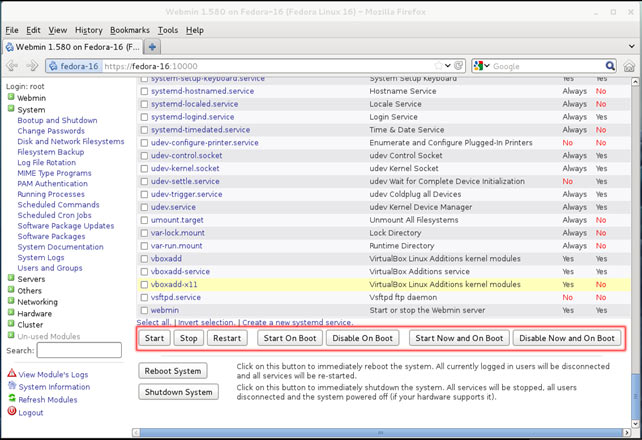This screenshot has height=440, width=642.
Task: Open the View menu
Action: pyautogui.click(x=58, y=30)
